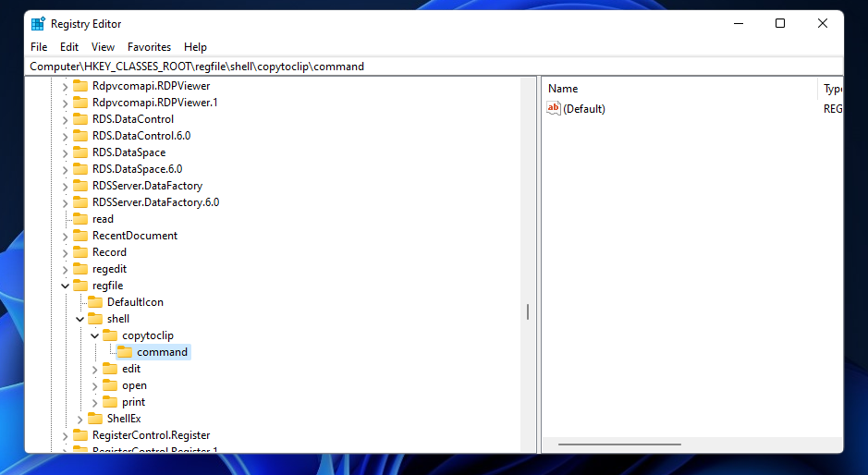Click the folder icon of RecentDocument
Image resolution: width=868 pixels, height=475 pixels.
tap(80, 236)
